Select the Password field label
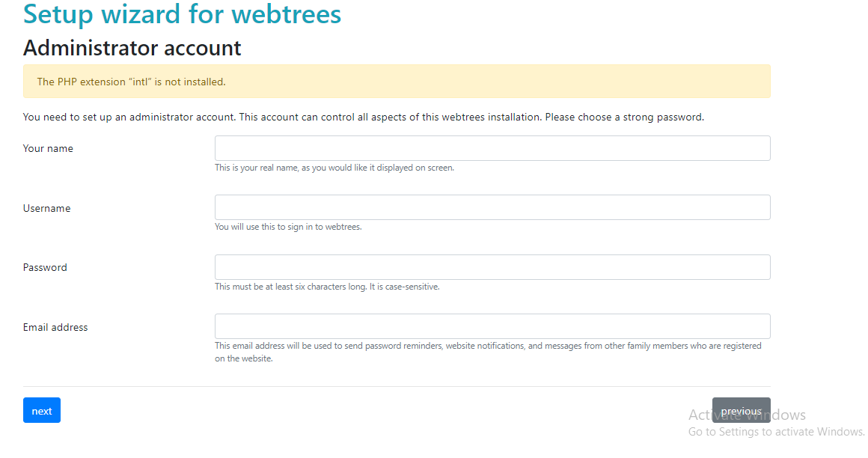Viewport: 868px width, 458px height. coord(44,267)
